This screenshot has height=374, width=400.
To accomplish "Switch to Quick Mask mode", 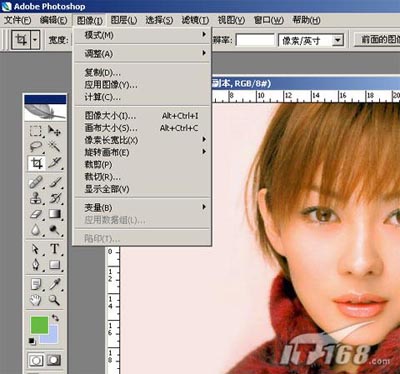I will point(54,360).
